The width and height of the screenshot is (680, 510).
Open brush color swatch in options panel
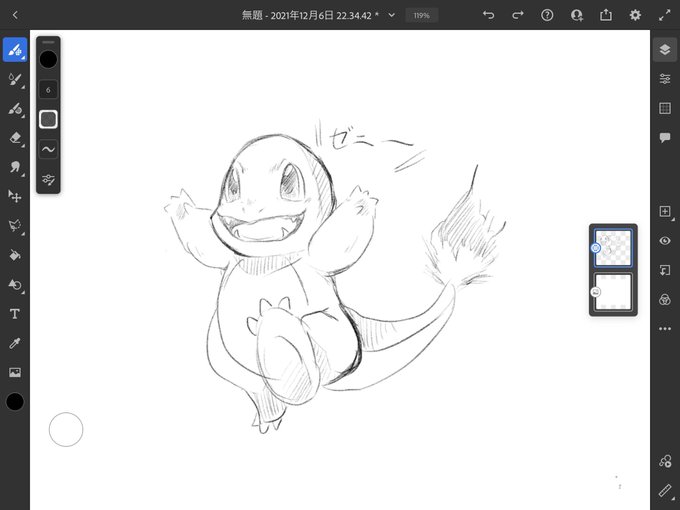point(48,59)
